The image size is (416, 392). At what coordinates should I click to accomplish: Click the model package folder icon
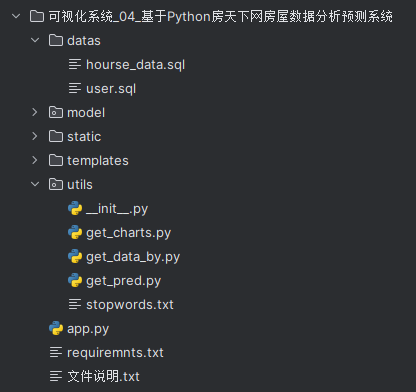tap(56, 112)
